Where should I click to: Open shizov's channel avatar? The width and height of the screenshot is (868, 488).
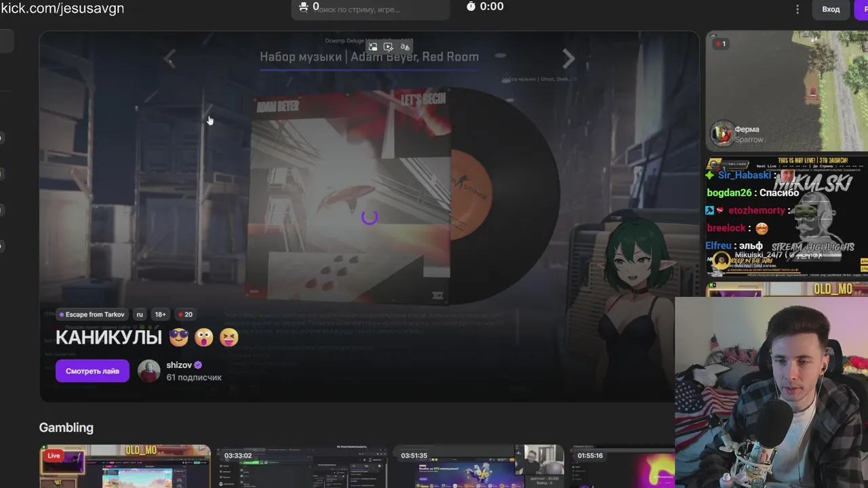[149, 371]
